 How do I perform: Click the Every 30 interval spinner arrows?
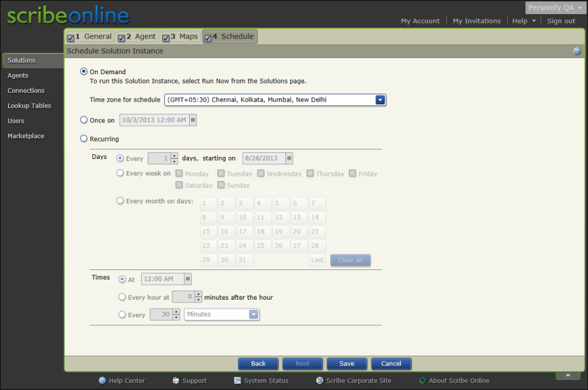point(176,314)
